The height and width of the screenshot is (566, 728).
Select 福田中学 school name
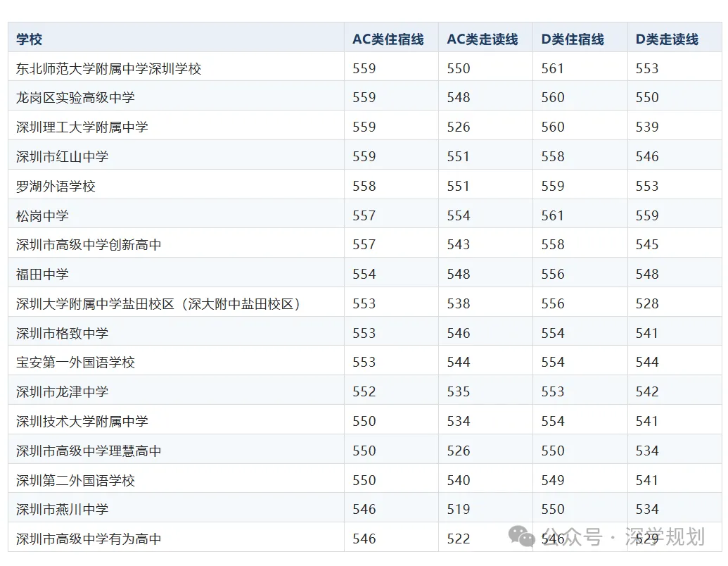point(42,274)
